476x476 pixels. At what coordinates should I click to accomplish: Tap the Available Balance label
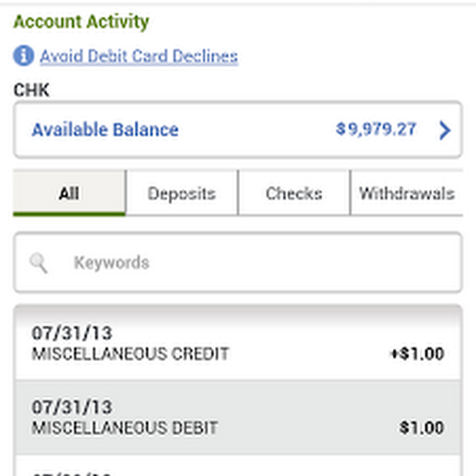(105, 130)
